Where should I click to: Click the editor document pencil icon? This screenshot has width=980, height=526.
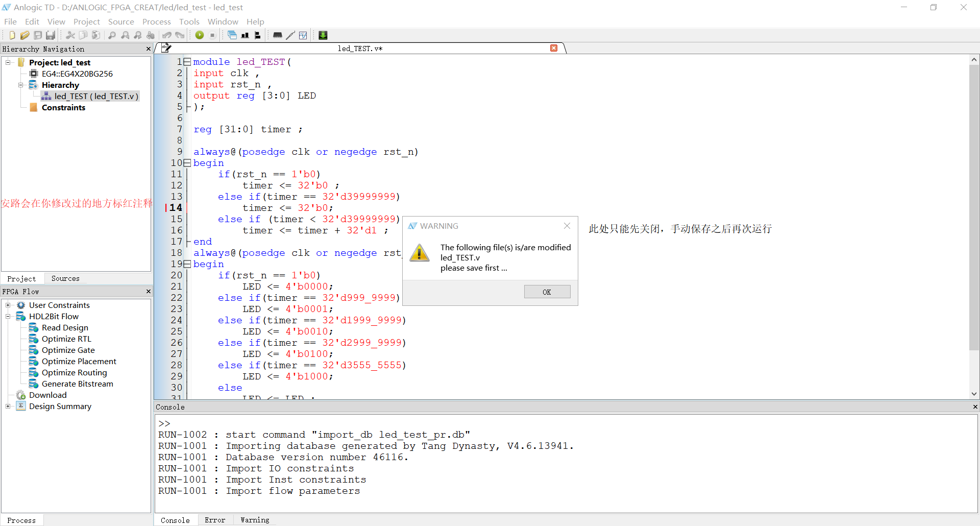(x=166, y=48)
